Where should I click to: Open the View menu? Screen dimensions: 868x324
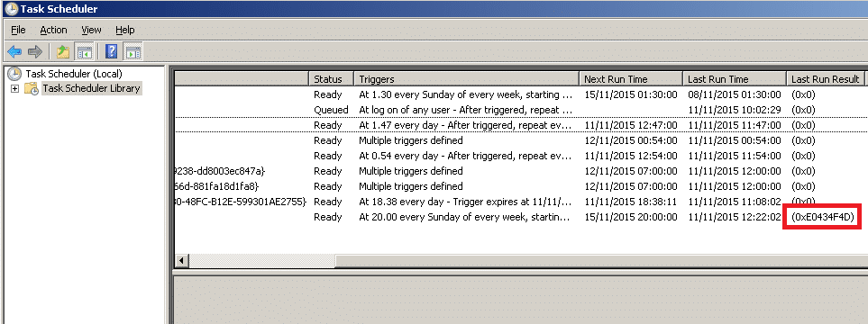(x=91, y=30)
